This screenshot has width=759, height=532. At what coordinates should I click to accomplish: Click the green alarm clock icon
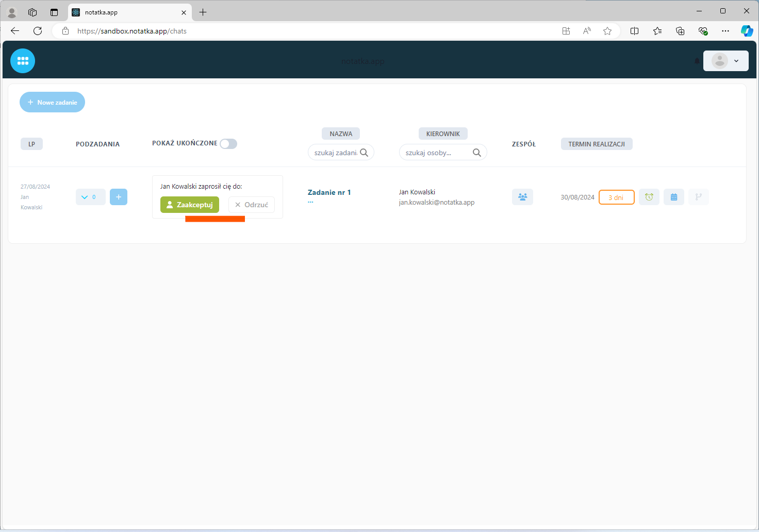[x=649, y=197]
